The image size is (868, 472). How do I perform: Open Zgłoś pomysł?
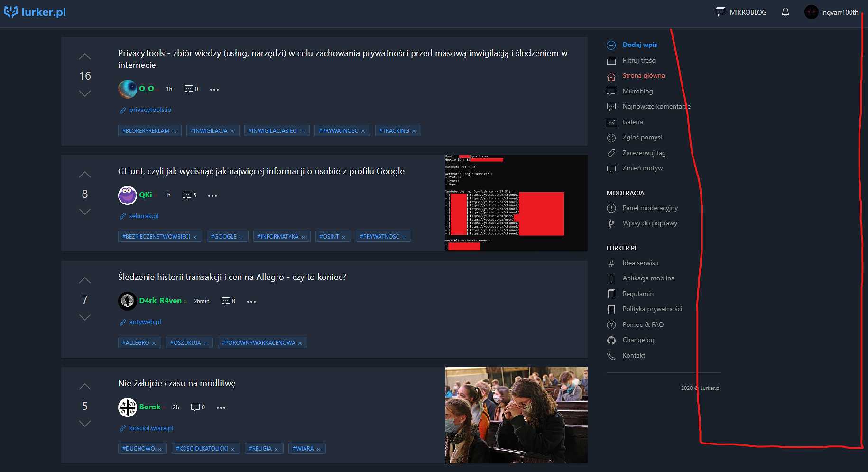coord(635,137)
